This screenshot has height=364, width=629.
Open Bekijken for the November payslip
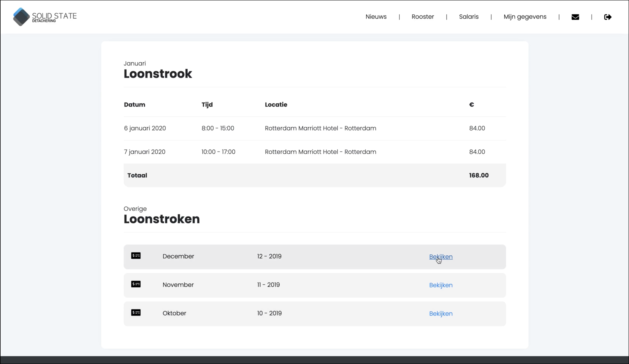point(441,285)
